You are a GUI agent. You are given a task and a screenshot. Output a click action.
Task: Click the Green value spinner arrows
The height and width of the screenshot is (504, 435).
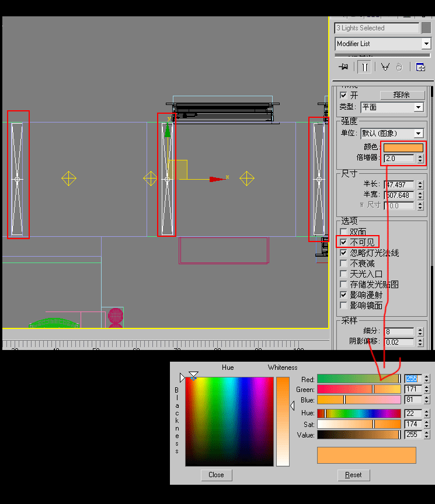click(427, 389)
